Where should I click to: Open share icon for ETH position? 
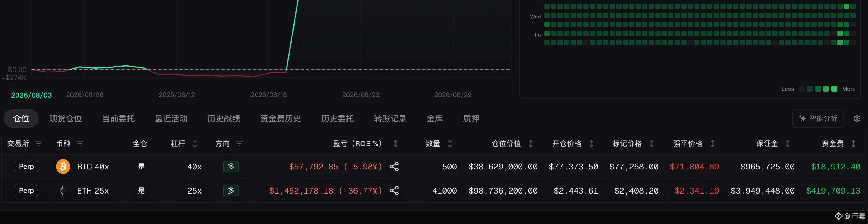394,191
